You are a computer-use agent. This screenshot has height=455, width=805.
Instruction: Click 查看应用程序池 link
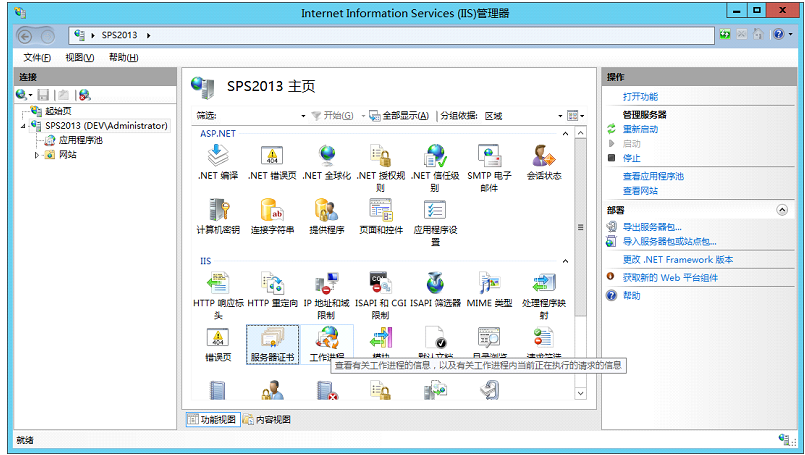point(653,176)
